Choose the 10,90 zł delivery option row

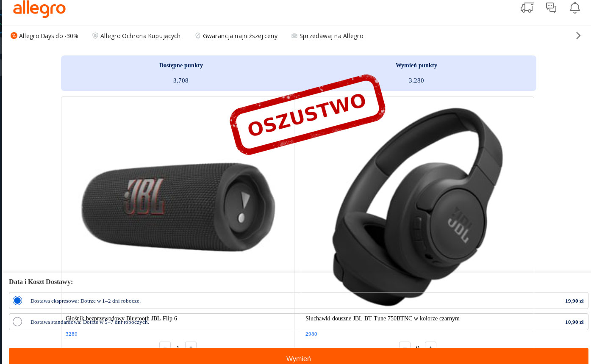pyautogui.click(x=299, y=322)
